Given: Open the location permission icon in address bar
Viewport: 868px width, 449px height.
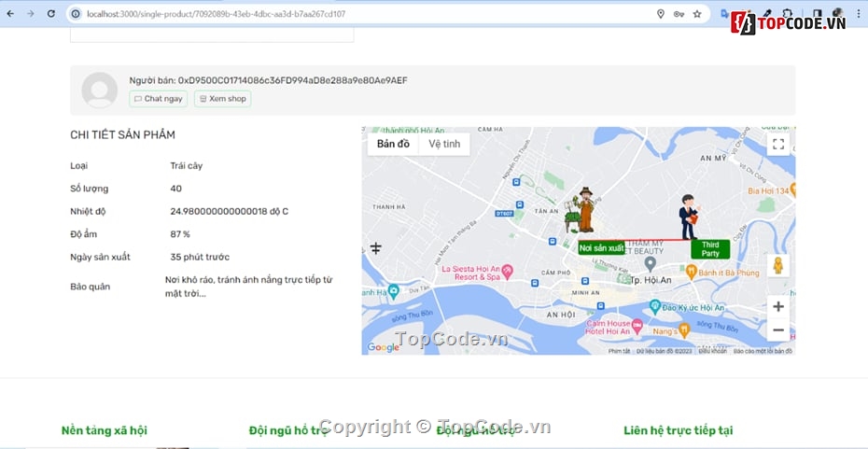Looking at the screenshot, I should pyautogui.click(x=661, y=14).
